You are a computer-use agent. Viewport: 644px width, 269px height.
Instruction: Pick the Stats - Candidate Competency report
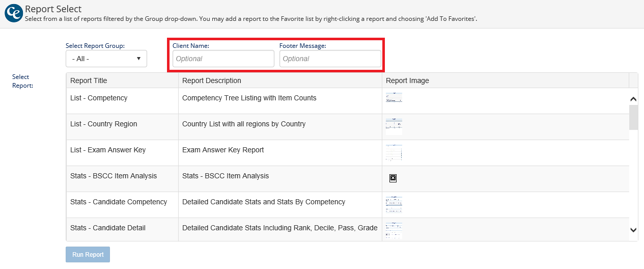coord(119,202)
